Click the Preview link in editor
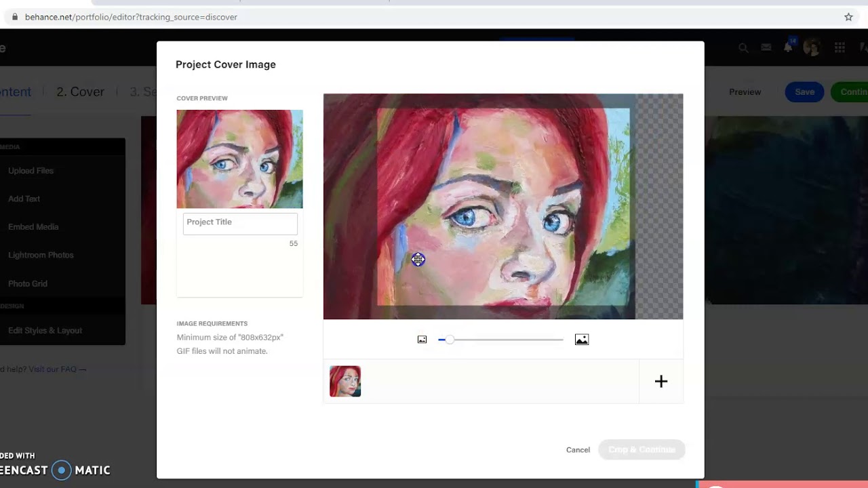The width and height of the screenshot is (868, 488). (x=745, y=92)
